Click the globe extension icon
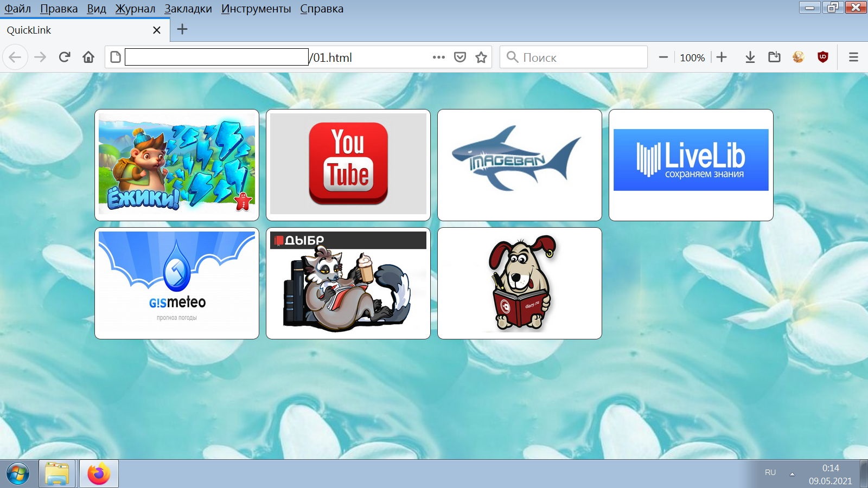868x488 pixels. [799, 57]
